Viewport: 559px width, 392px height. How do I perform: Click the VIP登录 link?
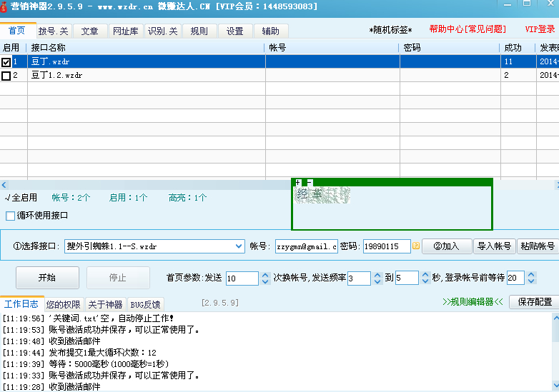tap(540, 29)
